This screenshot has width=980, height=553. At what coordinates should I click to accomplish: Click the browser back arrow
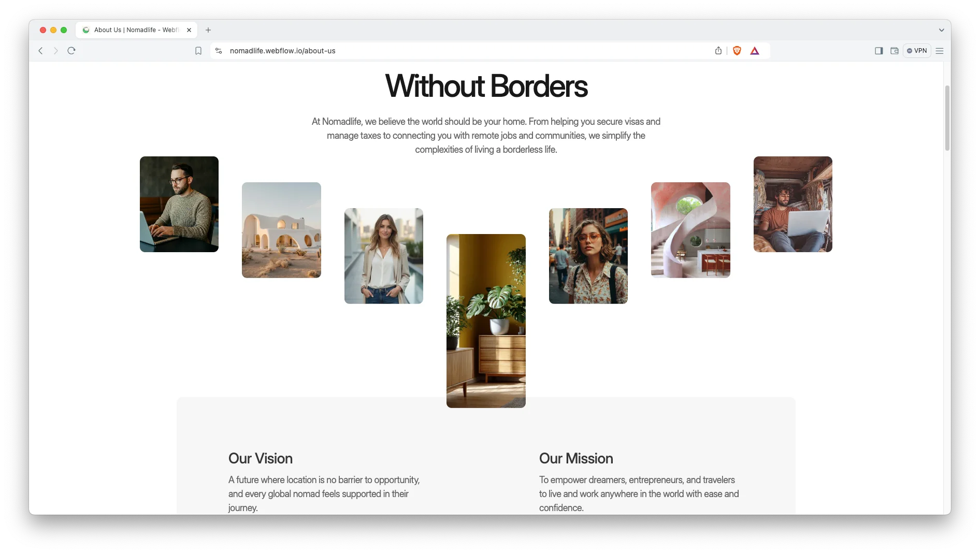pyautogui.click(x=40, y=51)
